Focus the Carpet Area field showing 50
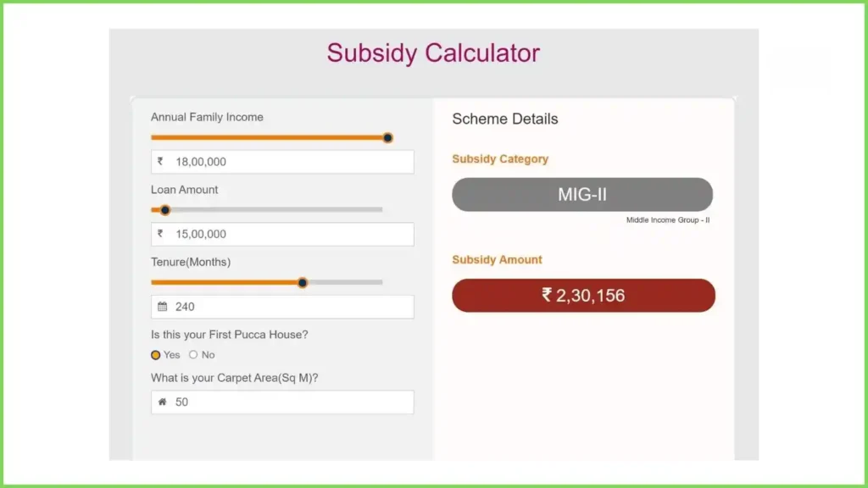The width and height of the screenshot is (868, 488). coord(282,402)
